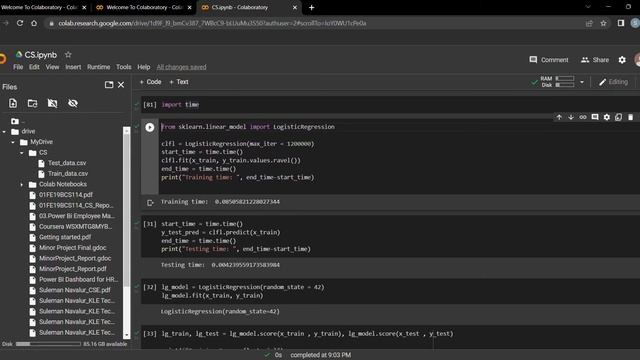Open the Edit menu

34,67
